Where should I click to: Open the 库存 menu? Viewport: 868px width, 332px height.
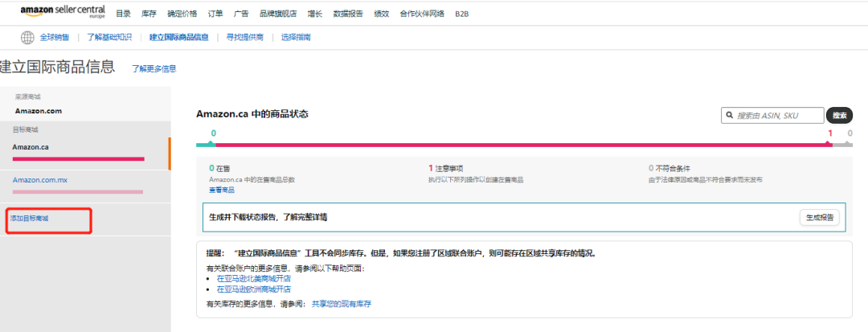click(149, 14)
